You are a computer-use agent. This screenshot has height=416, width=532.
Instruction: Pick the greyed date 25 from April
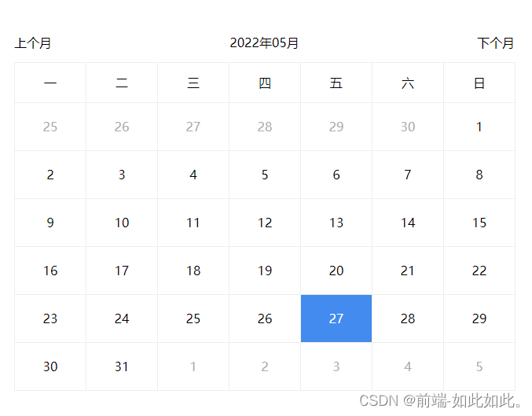[50, 127]
